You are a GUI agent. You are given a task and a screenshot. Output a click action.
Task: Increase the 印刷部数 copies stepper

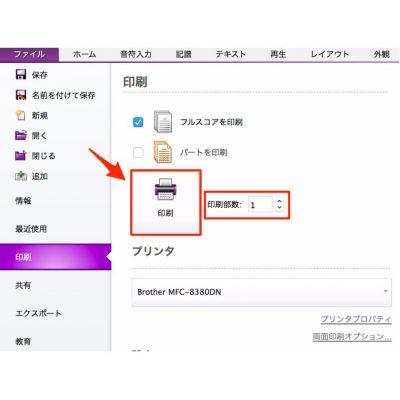(279, 201)
